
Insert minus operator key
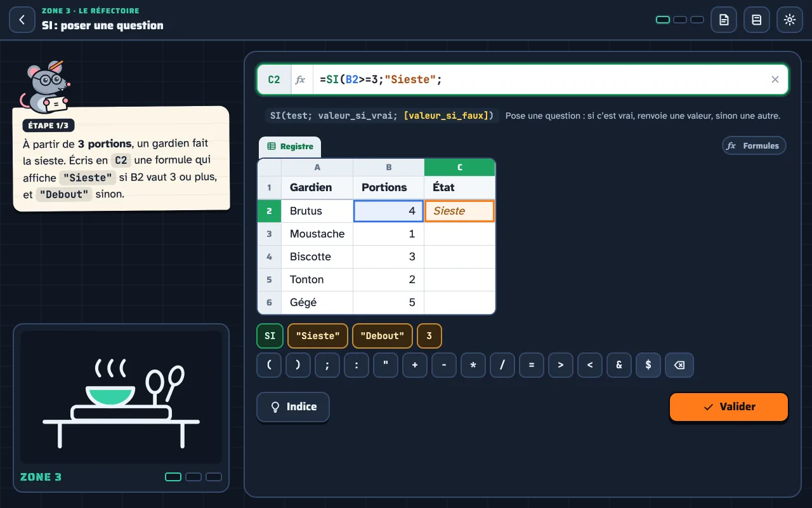coord(444,365)
